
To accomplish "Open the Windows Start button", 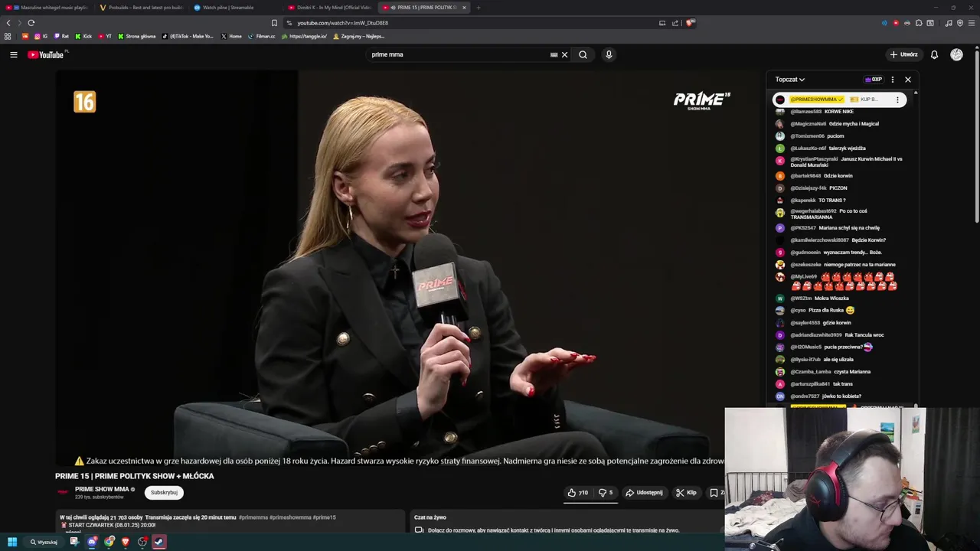I will point(12,542).
